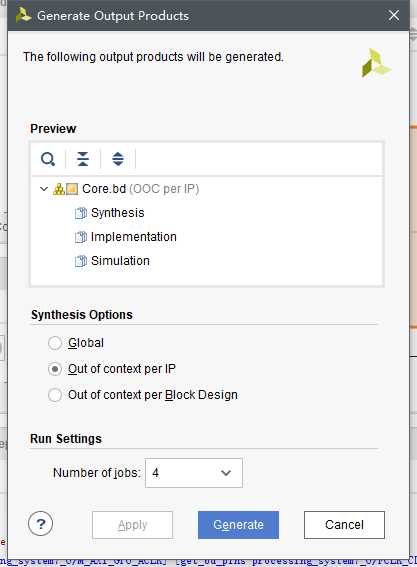The width and height of the screenshot is (417, 567).
Task: Open help with the question mark button
Action: [41, 524]
